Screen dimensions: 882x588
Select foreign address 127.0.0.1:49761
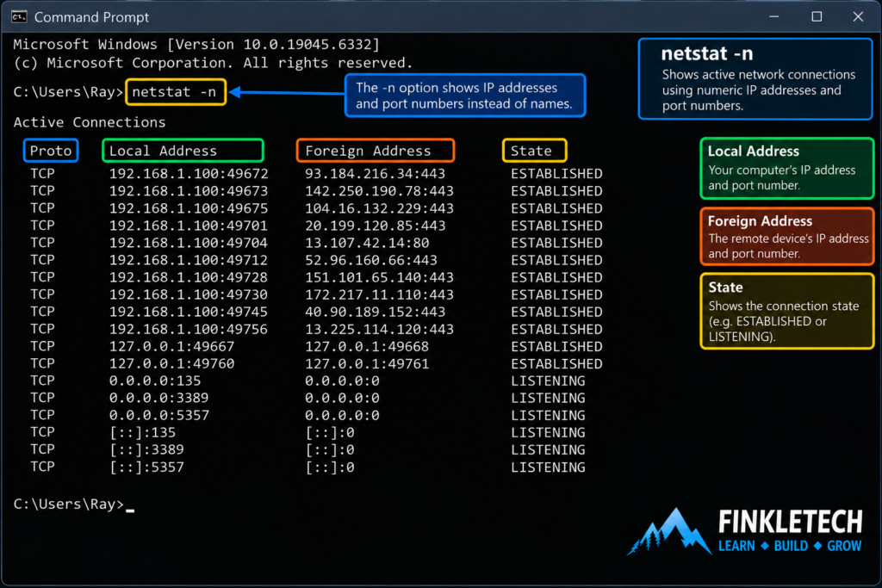coord(367,363)
